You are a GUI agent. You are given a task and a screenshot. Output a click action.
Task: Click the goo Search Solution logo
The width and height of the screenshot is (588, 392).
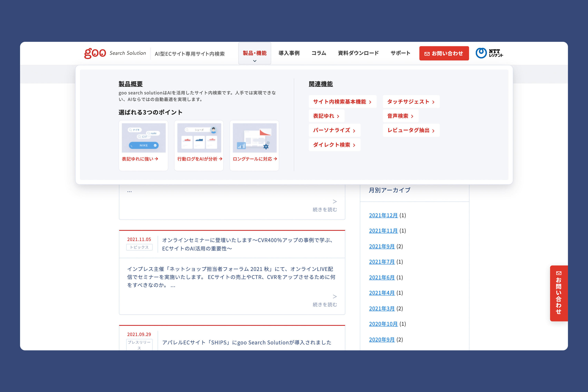[115, 53]
